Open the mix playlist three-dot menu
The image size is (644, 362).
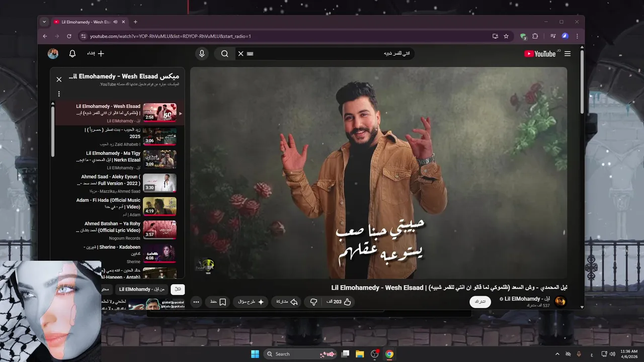[59, 94]
